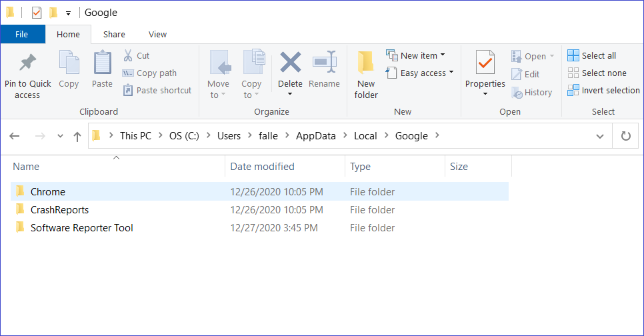The image size is (644, 336).
Task: Sort by Size column header
Action: 479,167
